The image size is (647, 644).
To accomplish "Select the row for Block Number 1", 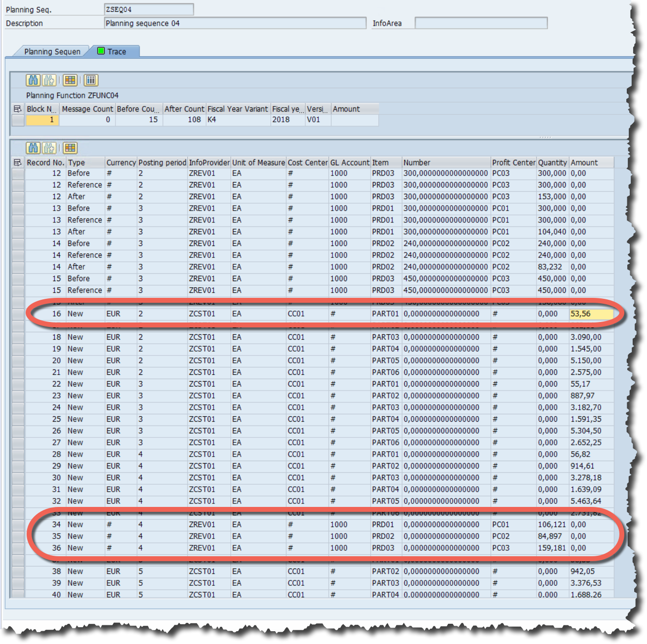I will pyautogui.click(x=44, y=120).
